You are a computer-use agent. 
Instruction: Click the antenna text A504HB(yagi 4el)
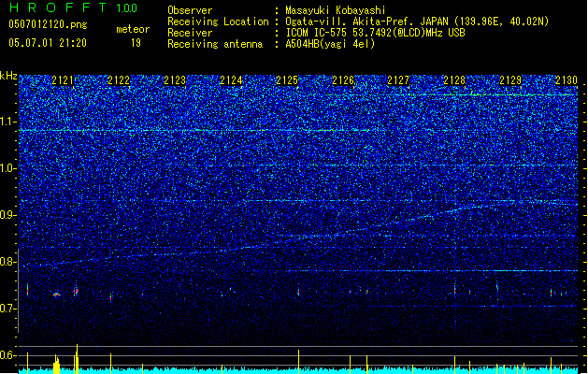click(330, 44)
